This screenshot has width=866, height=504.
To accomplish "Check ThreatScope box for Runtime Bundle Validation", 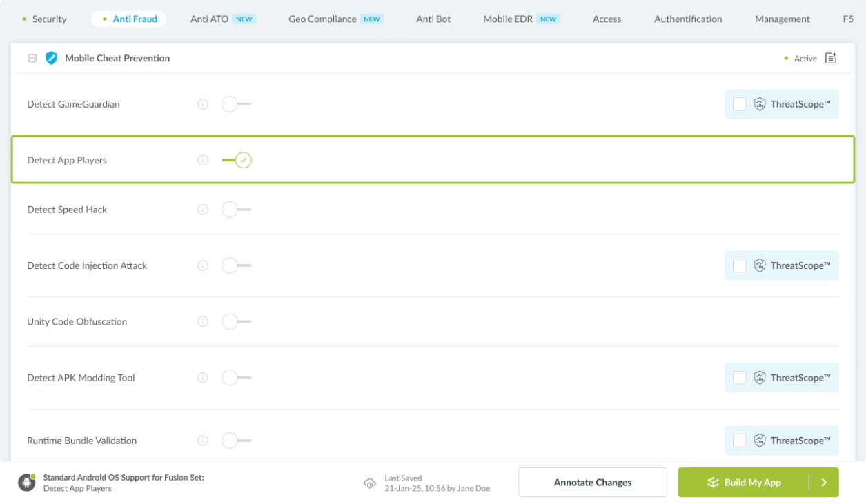I will pos(739,441).
